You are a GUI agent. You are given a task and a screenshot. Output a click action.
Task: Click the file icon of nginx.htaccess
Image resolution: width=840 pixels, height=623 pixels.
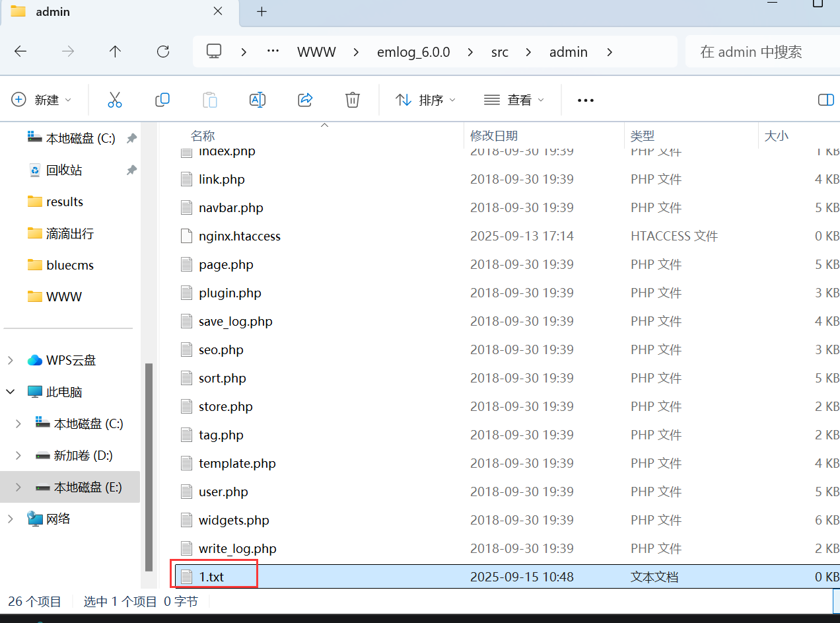coord(187,237)
